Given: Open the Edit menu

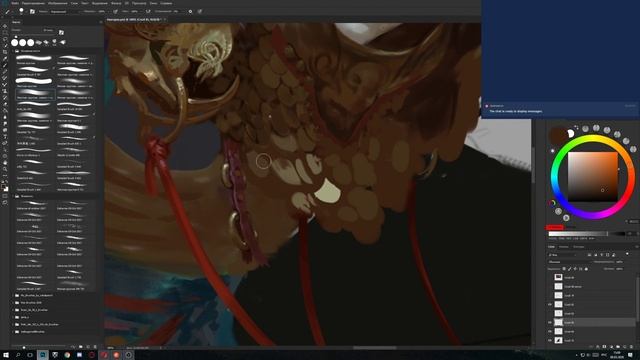Looking at the screenshot, I should (33, 3).
